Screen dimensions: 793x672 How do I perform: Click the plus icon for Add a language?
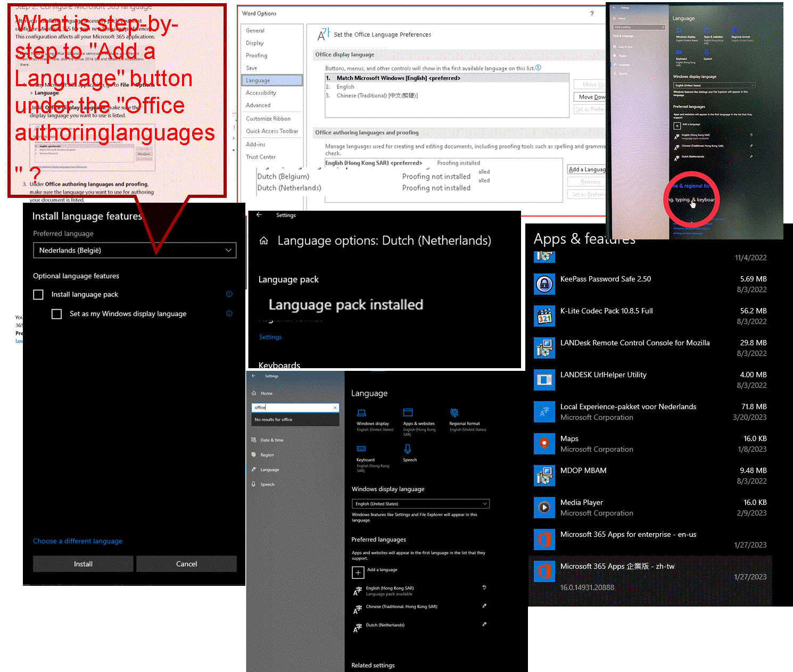click(x=358, y=573)
